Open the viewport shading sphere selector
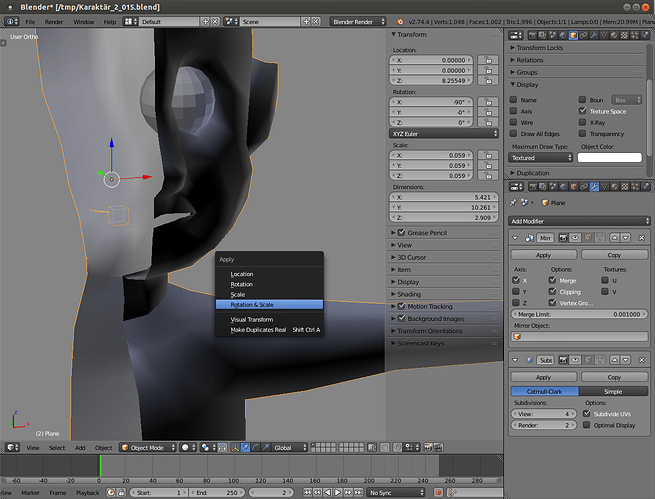The image size is (655, 499). (188, 447)
